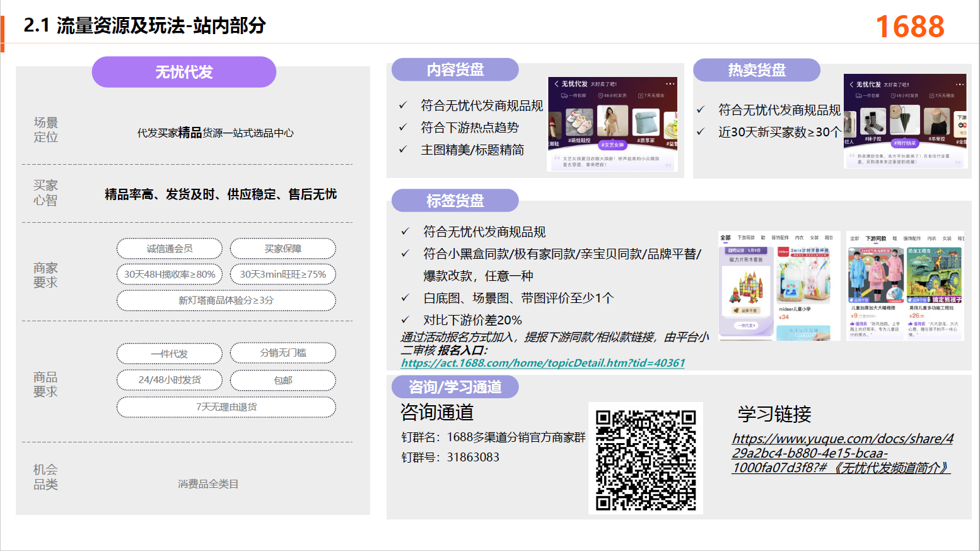Open the act.1688.com topicDetail signup link
980x551 pixels.
(x=543, y=363)
